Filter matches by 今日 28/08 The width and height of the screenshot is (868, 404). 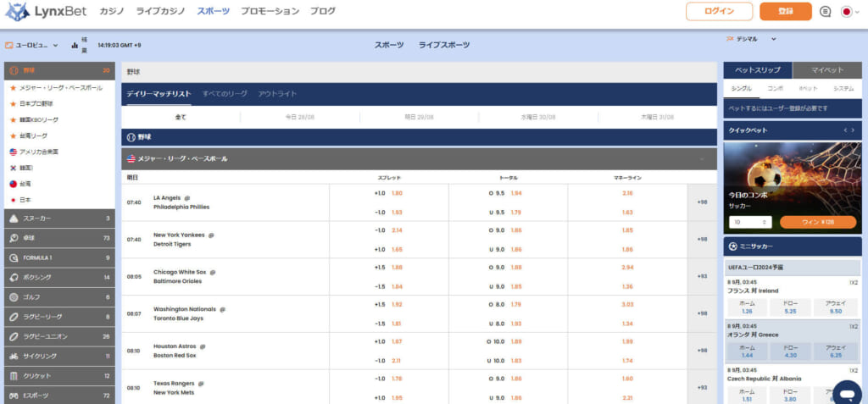tap(299, 118)
